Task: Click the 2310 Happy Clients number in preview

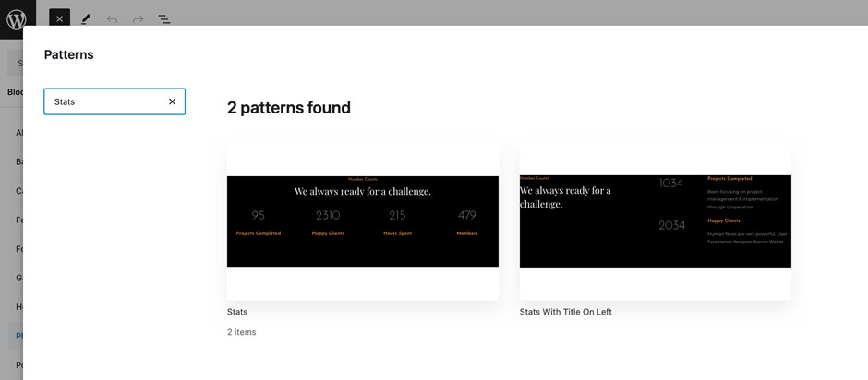Action: (x=328, y=216)
